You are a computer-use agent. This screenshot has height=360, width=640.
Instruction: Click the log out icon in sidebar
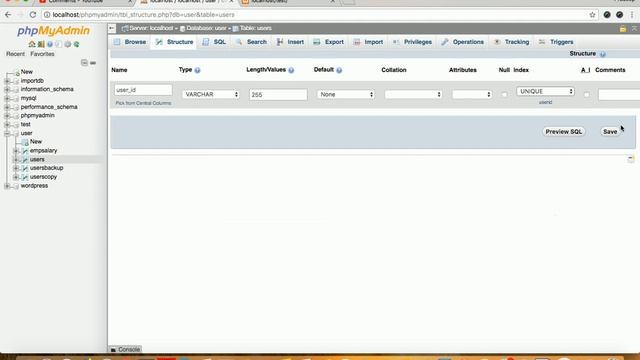click(41, 44)
